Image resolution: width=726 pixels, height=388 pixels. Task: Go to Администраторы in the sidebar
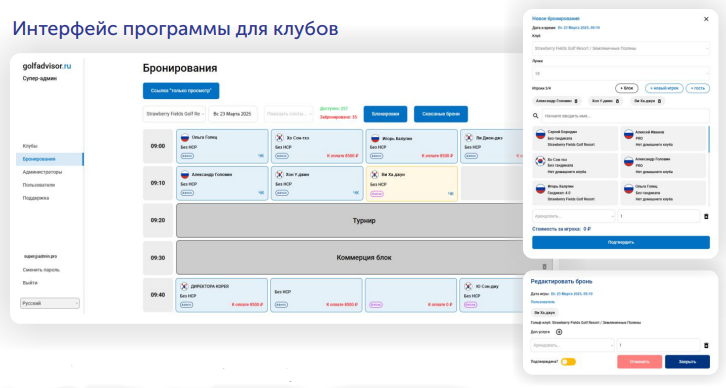coord(42,172)
